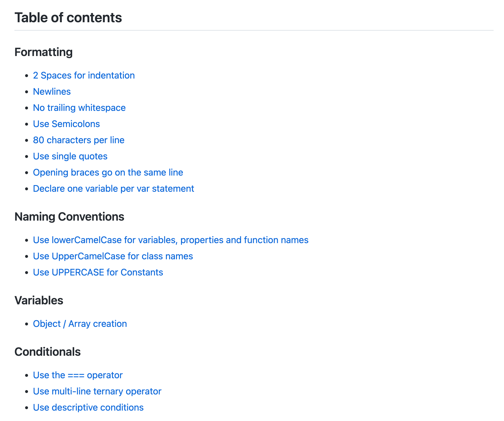Click the Table of contents heading
This screenshot has width=504, height=421.
click(x=68, y=18)
